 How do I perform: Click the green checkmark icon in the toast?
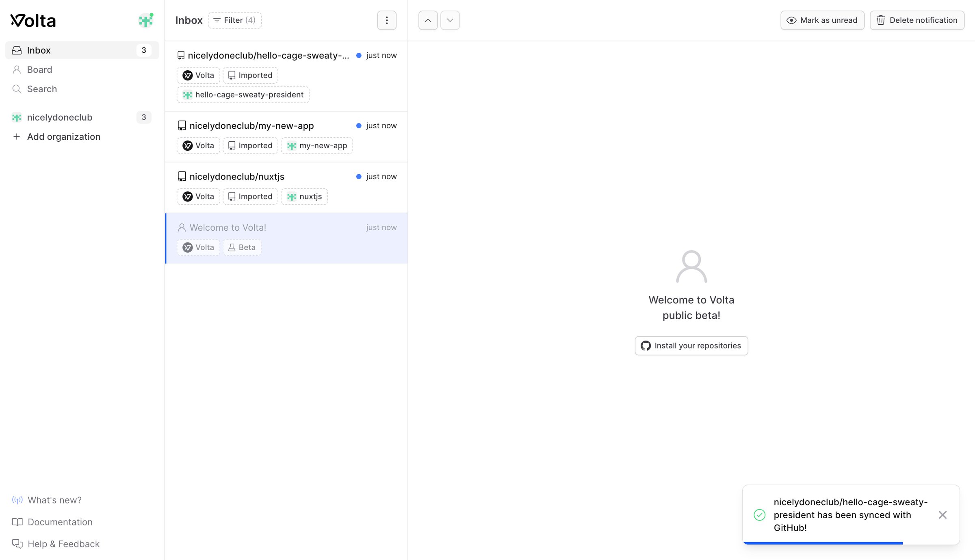pos(760,515)
